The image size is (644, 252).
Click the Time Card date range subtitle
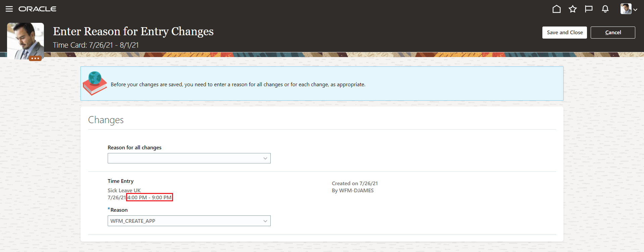[x=96, y=45]
